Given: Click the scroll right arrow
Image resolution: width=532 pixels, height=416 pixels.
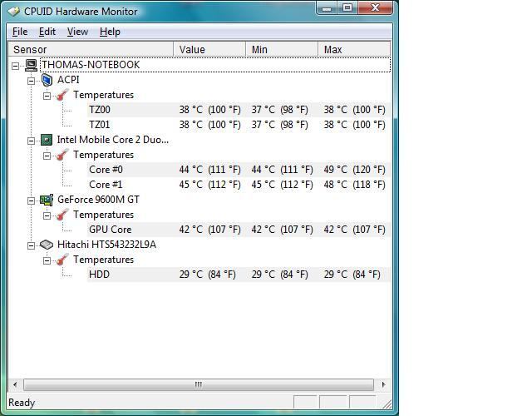Looking at the screenshot, I should click(384, 384).
